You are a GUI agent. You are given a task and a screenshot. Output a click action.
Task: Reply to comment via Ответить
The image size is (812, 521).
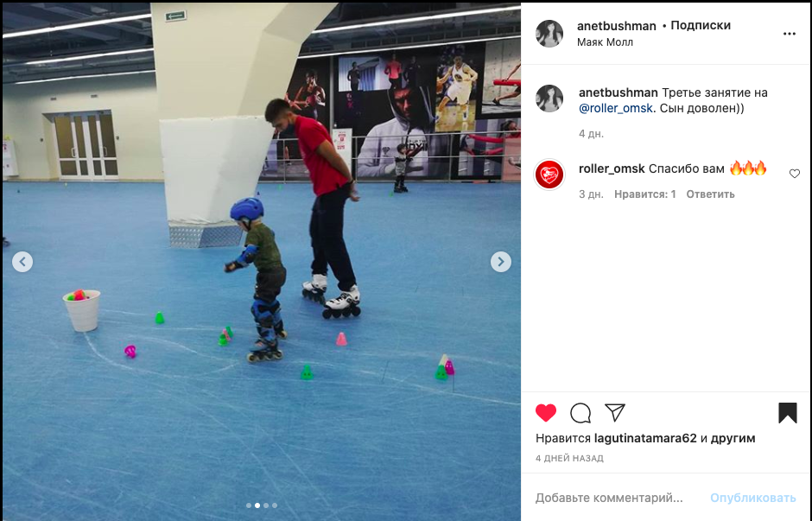tap(710, 194)
